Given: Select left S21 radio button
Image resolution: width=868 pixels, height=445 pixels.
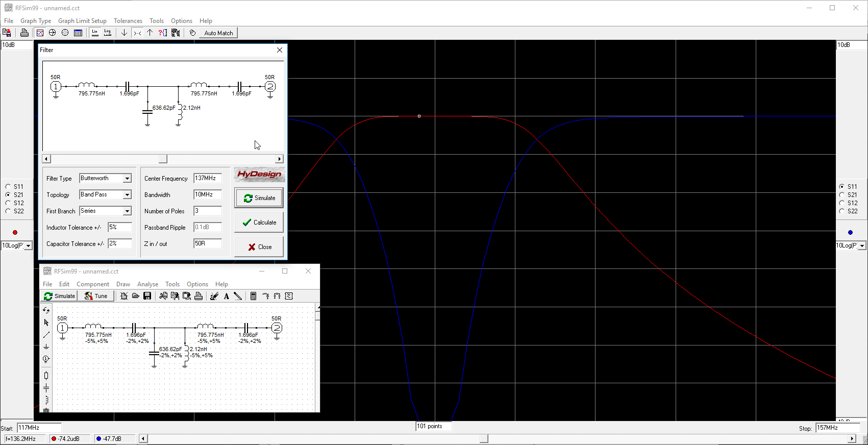Looking at the screenshot, I should 8,195.
